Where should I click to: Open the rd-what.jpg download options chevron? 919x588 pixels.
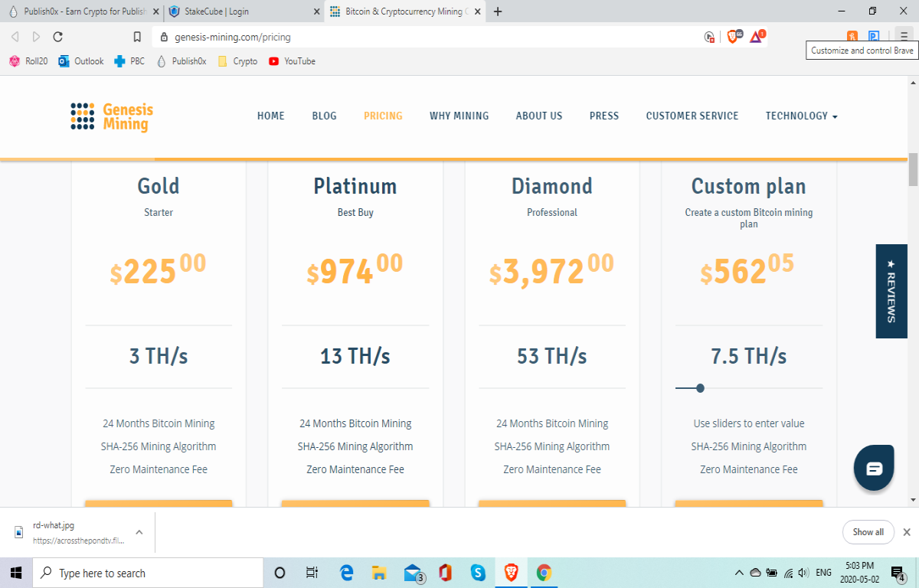(x=139, y=531)
